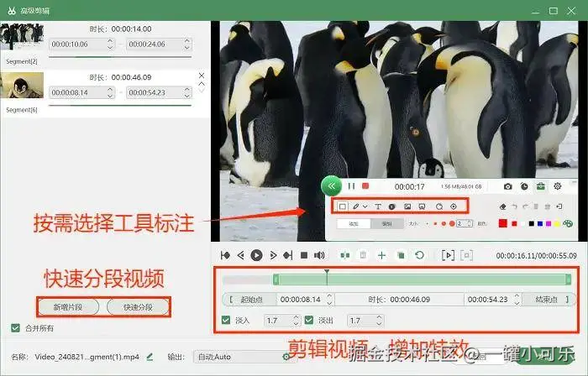The height and width of the screenshot is (376, 588).
Task: Click the timeline start time field 00:00:08.14
Action: point(301,300)
